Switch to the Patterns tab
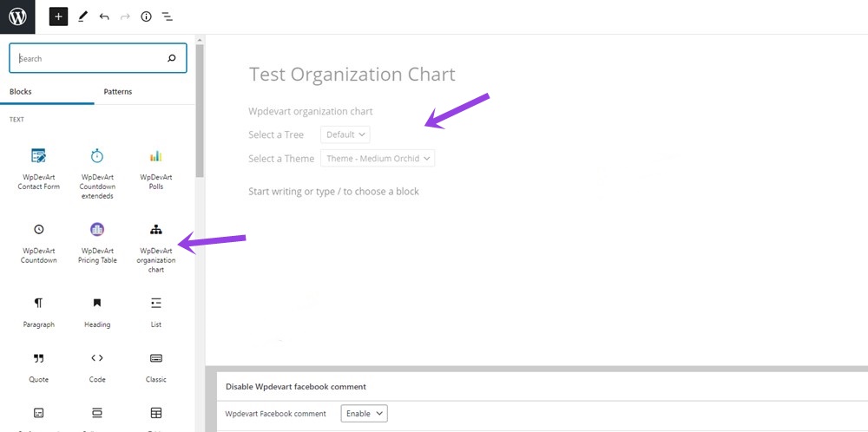868x432 pixels. pyautogui.click(x=118, y=92)
